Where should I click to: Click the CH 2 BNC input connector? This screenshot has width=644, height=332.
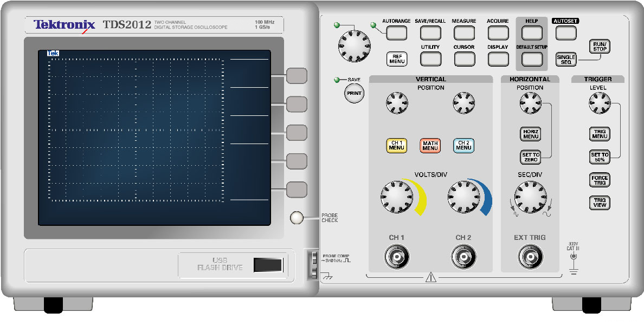[x=463, y=257]
